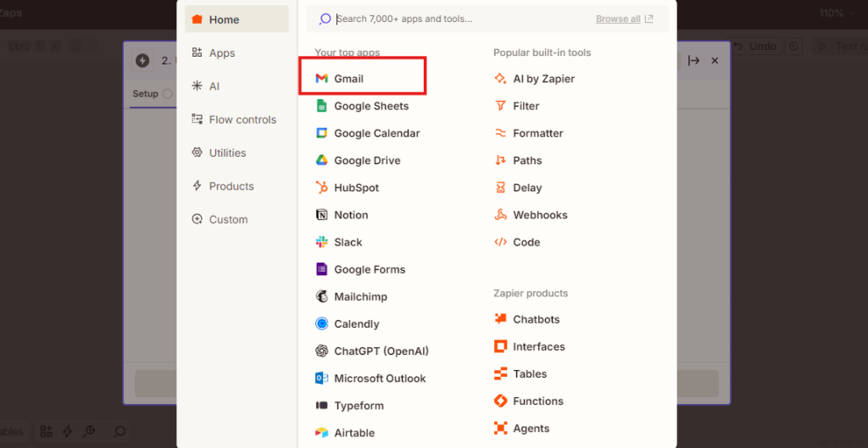Open the Chatbots product icon
This screenshot has width=868, height=448.
(x=500, y=319)
